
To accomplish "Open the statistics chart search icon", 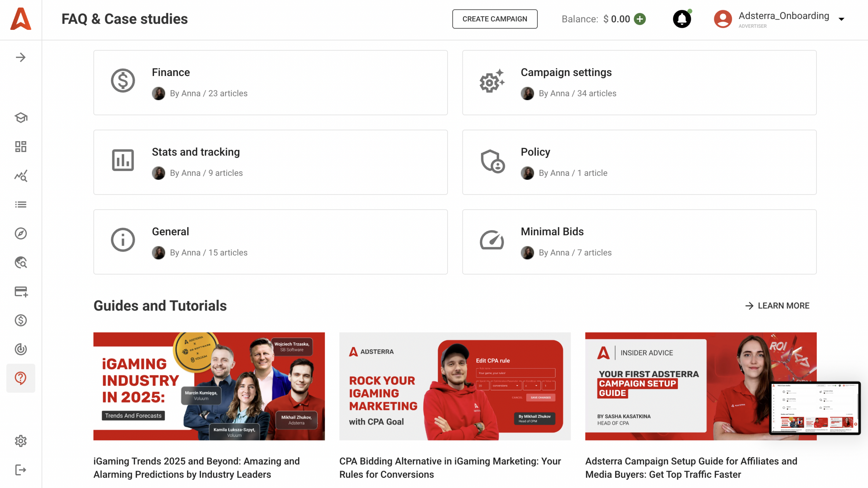I will (x=21, y=176).
